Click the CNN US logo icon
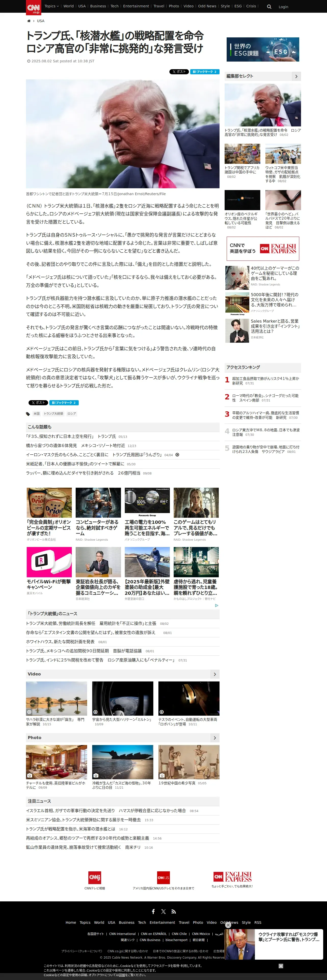This screenshot has height=980, width=327. coord(163,877)
